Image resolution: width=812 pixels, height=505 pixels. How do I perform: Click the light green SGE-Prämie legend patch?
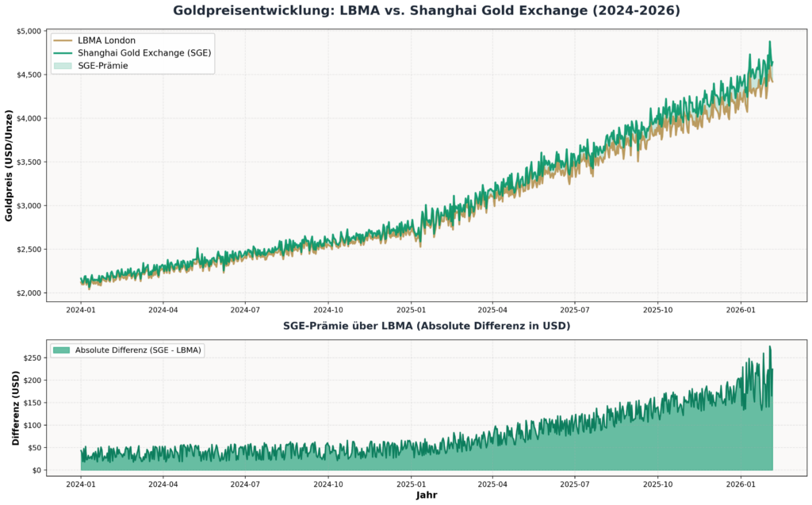tap(63, 66)
